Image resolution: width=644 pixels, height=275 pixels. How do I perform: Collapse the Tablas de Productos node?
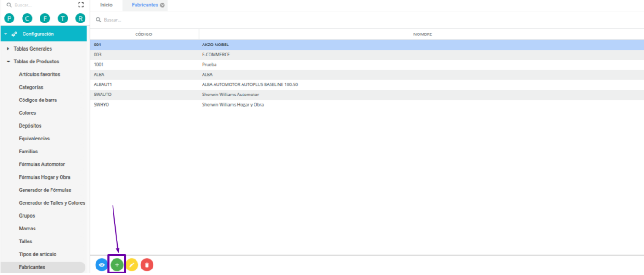tap(8, 62)
